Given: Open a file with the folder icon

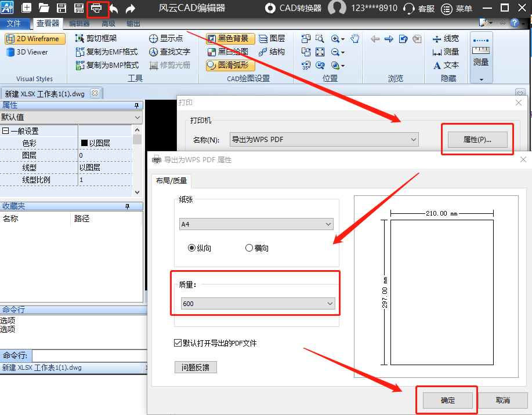Looking at the screenshot, I should 44,8.
